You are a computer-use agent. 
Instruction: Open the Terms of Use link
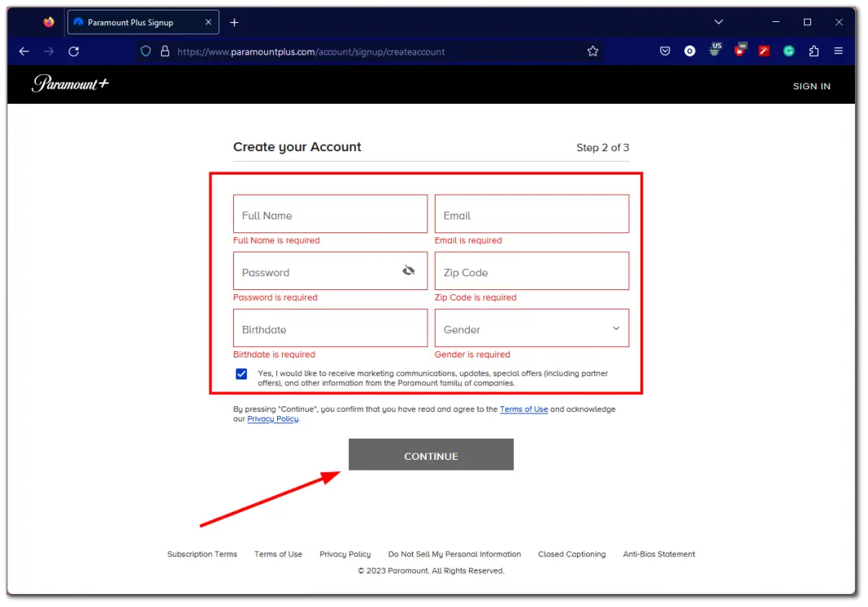(524, 409)
